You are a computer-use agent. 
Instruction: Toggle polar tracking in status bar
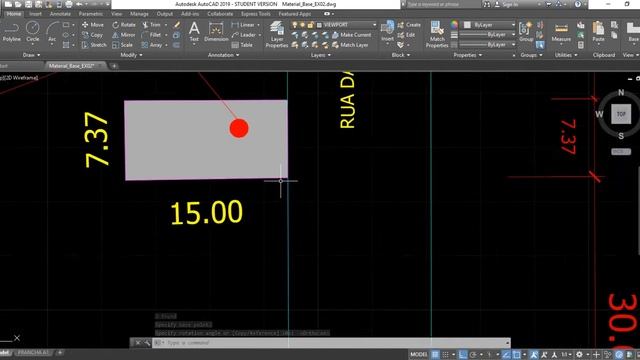tap(473, 355)
